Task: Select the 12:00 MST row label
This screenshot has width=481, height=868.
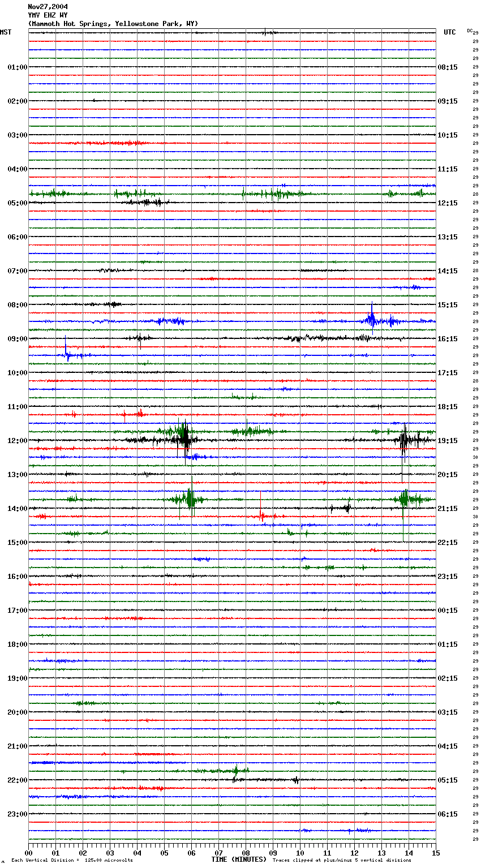Action: click(18, 441)
